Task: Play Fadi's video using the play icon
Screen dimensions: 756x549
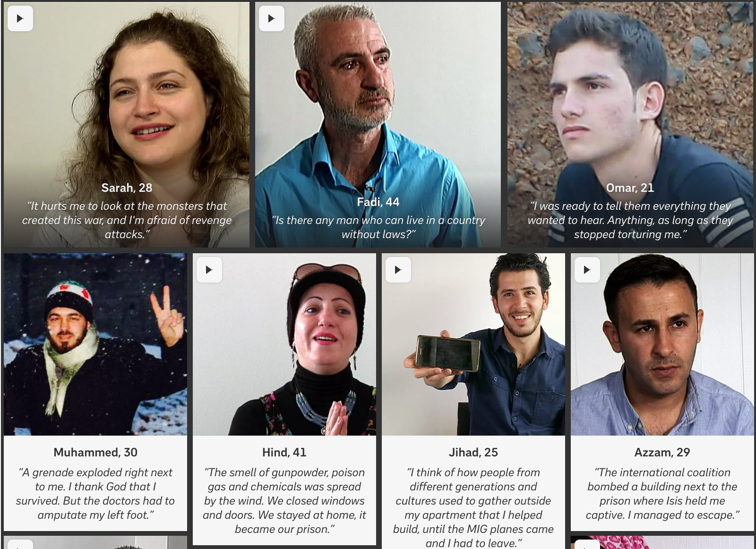Action: pos(272,18)
